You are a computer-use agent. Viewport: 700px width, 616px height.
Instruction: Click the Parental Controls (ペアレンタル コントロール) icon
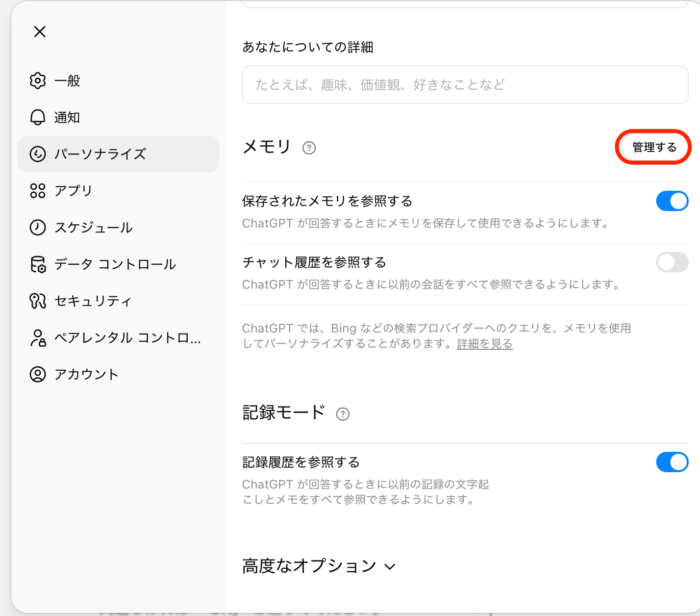pyautogui.click(x=38, y=338)
